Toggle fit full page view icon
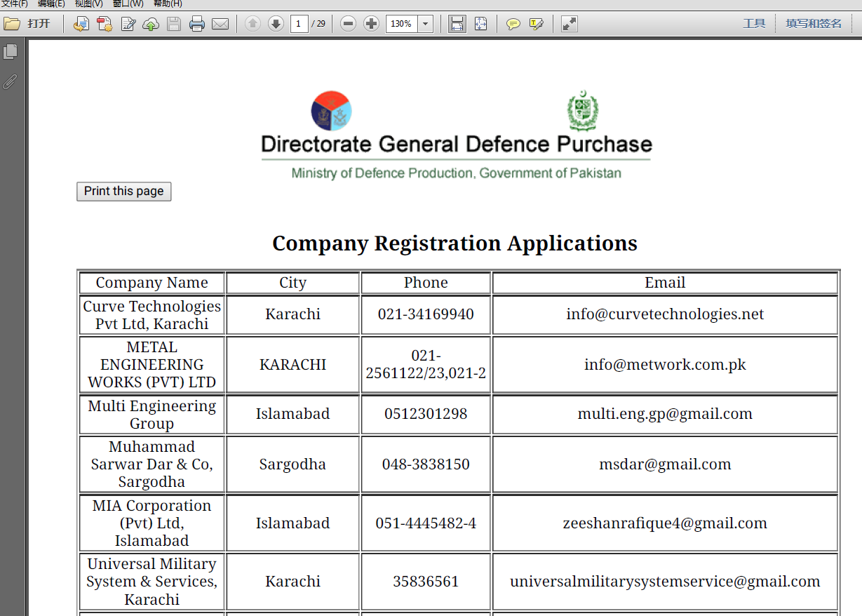This screenshot has width=862, height=616. click(480, 24)
